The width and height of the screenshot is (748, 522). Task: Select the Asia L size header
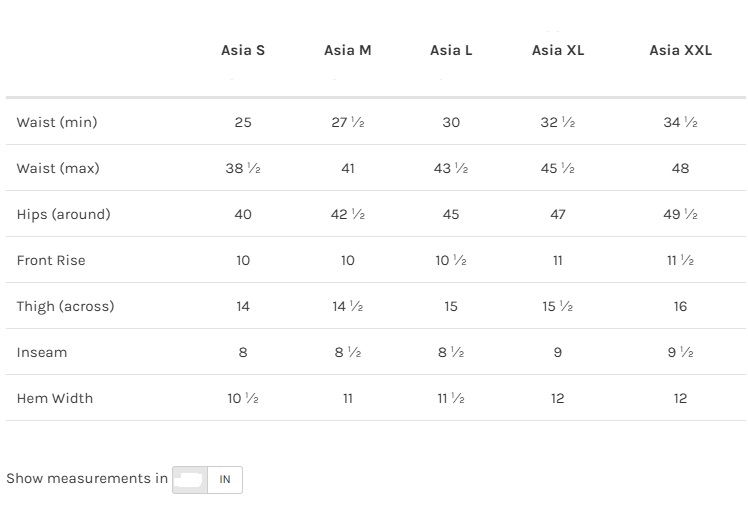[451, 50]
